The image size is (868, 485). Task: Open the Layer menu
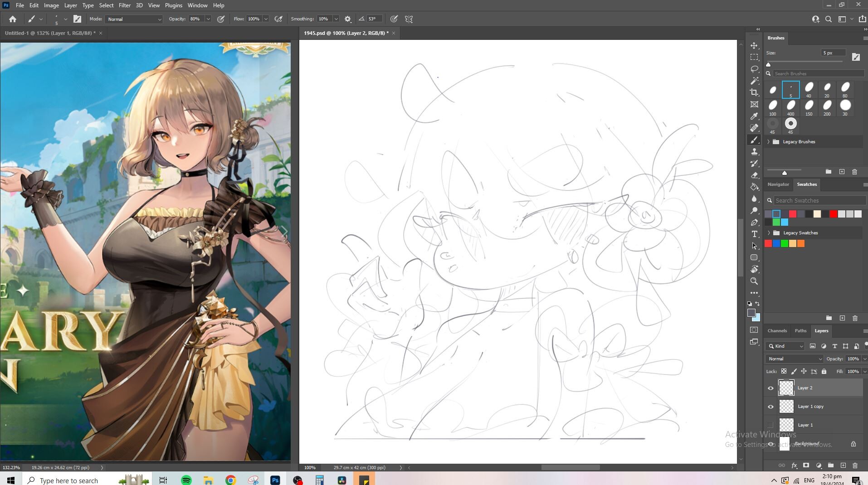pos(70,5)
